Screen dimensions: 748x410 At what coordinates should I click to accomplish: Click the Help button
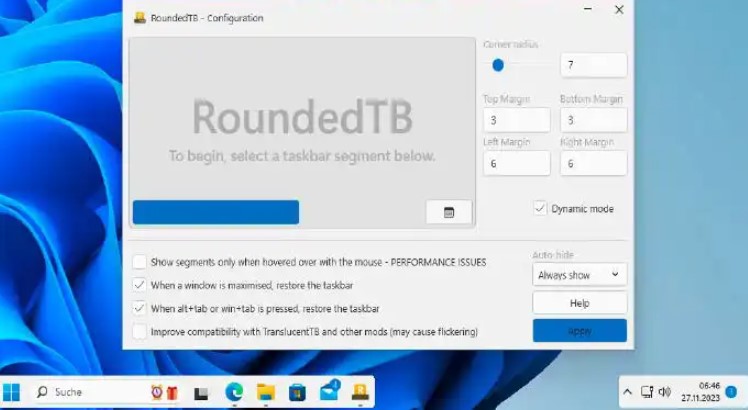pyautogui.click(x=580, y=303)
